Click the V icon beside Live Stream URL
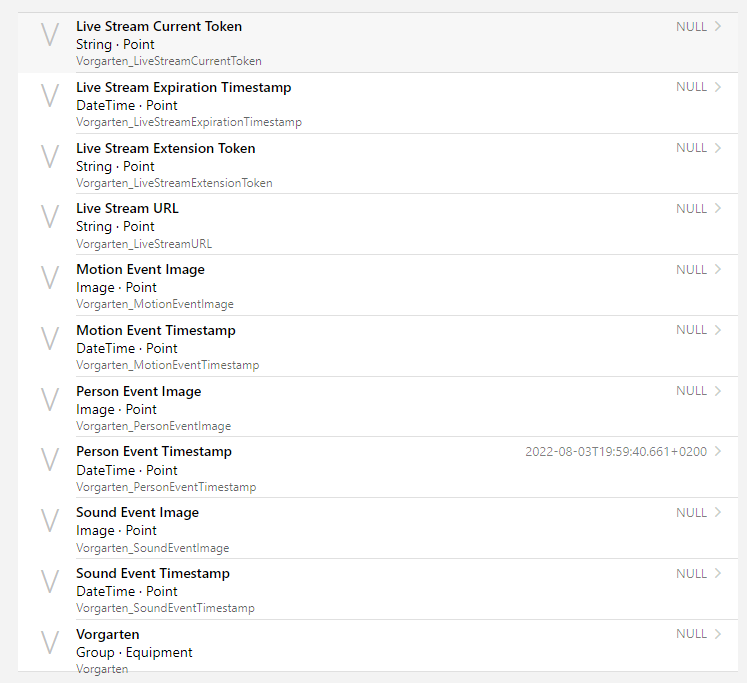 (x=50, y=218)
